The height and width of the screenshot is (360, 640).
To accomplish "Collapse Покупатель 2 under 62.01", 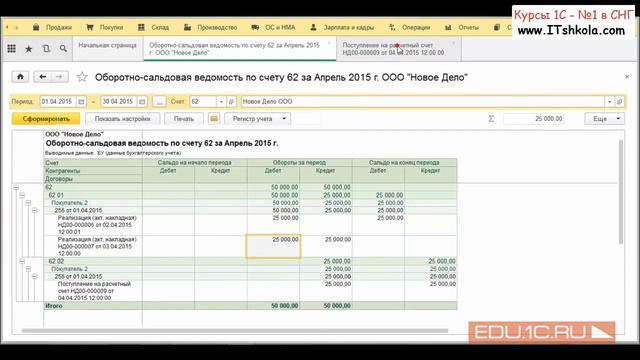I will pos(28,203).
